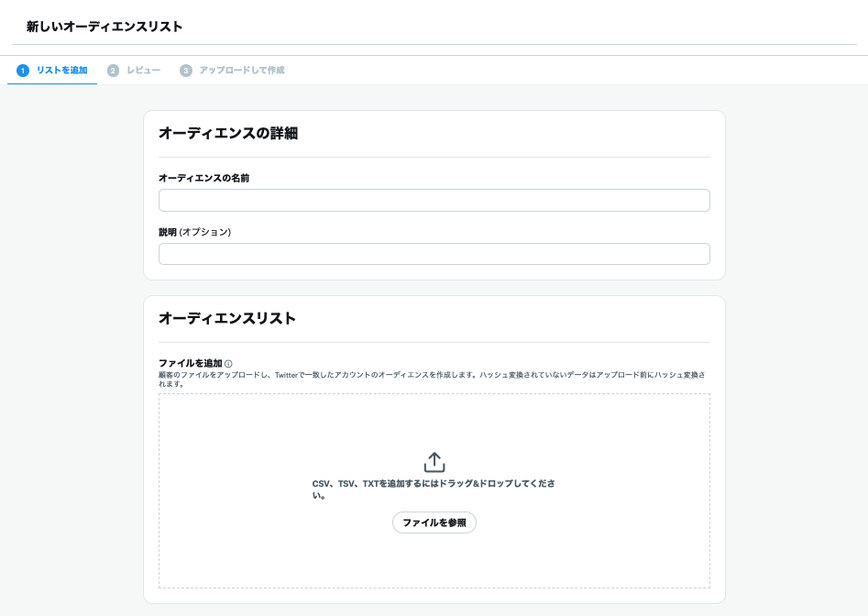Click the オーディエンスの名前 field label
The image size is (868, 616).
pos(203,178)
